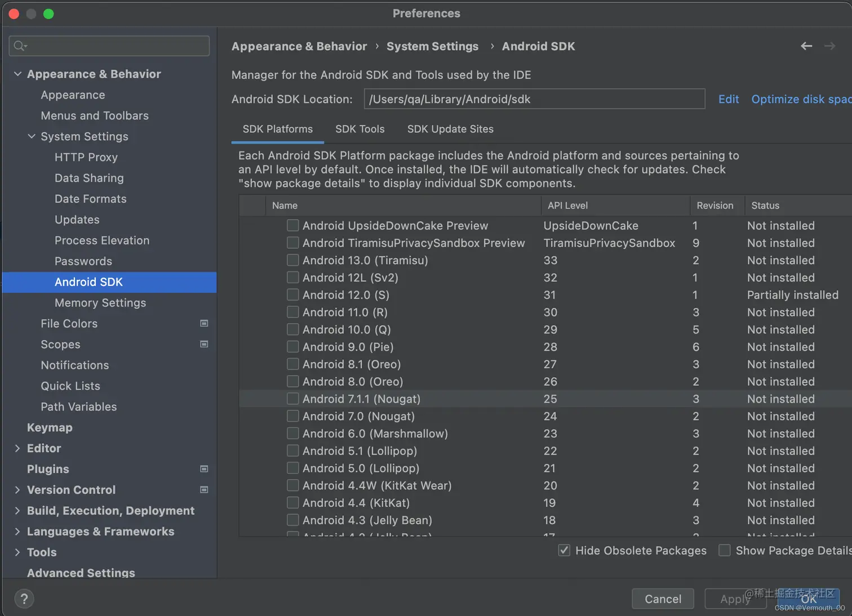Screen dimensions: 852x616
Task: Tick Android 6.0 (Marshmallow) checkbox
Action: click(x=292, y=434)
